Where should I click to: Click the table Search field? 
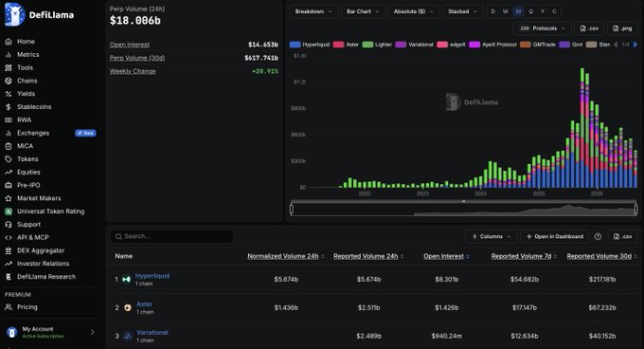pyautogui.click(x=171, y=236)
